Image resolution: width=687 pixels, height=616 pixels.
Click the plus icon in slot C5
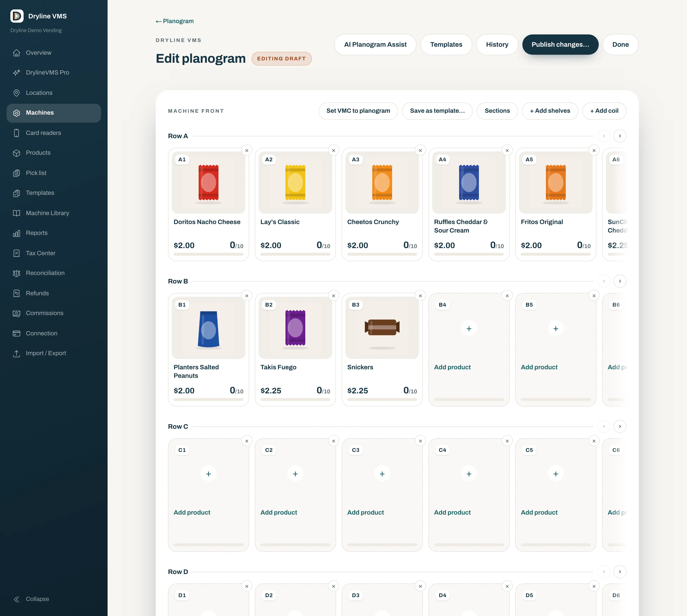(x=556, y=474)
